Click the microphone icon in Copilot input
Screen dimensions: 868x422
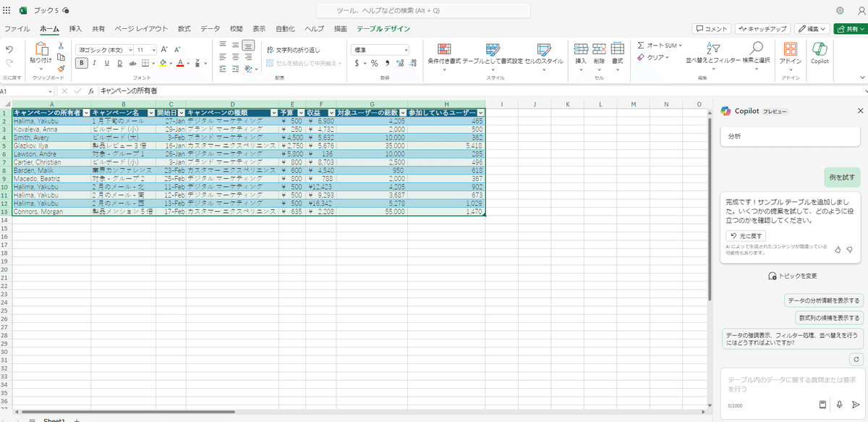click(x=839, y=405)
